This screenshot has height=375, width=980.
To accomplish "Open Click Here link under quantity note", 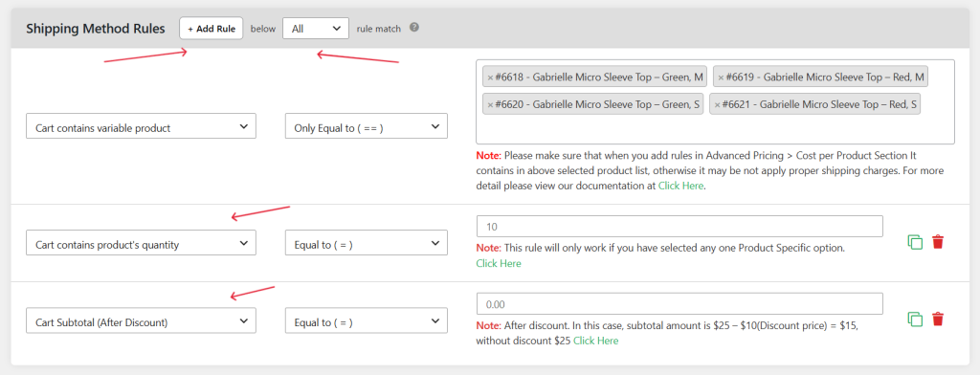I will (498, 264).
